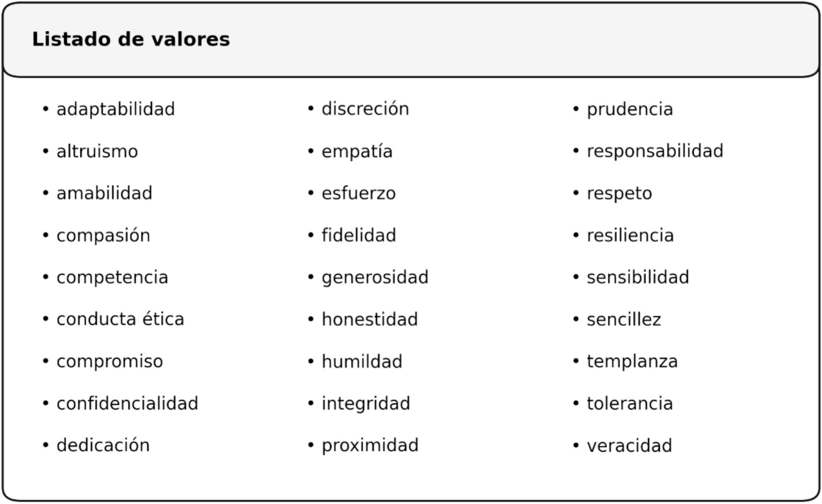Click the "responsabilidad" list item
Screen dimensions: 822x504
[x=655, y=151]
